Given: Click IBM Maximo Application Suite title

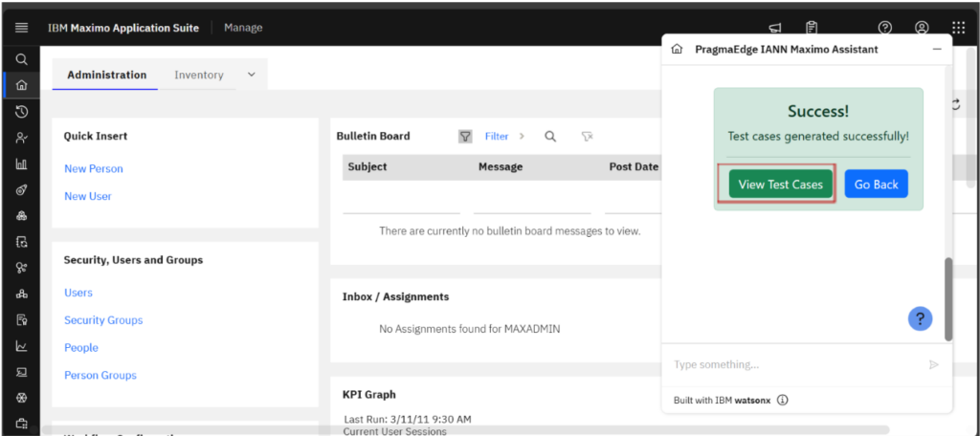Looking at the screenshot, I should pyautogui.click(x=123, y=28).
